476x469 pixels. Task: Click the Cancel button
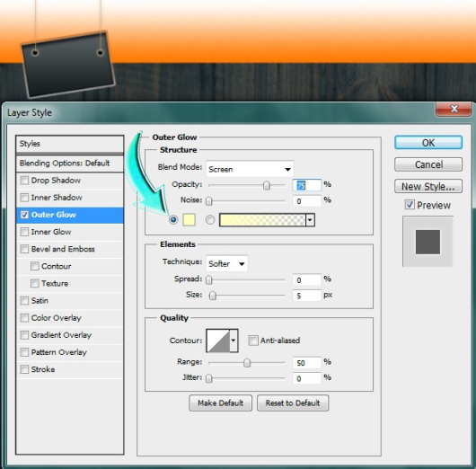click(428, 164)
